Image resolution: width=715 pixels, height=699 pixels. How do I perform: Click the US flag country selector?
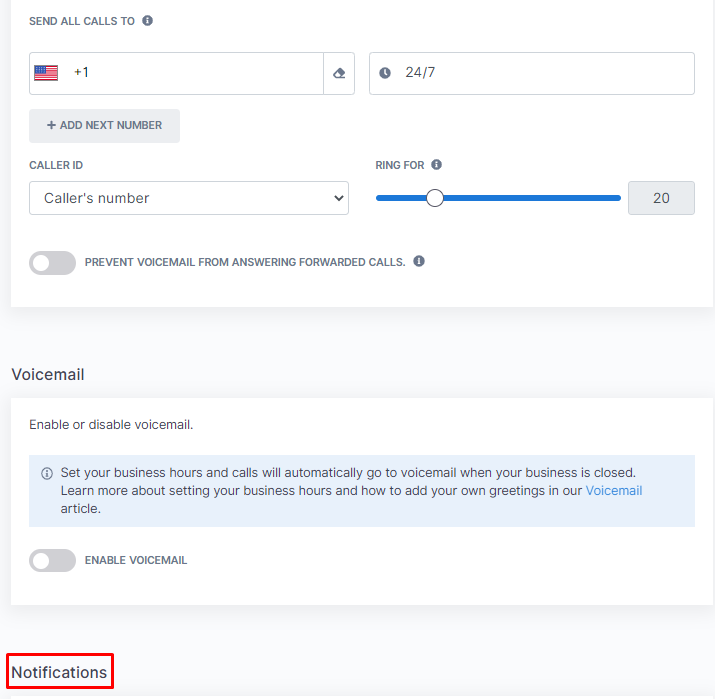pos(46,73)
